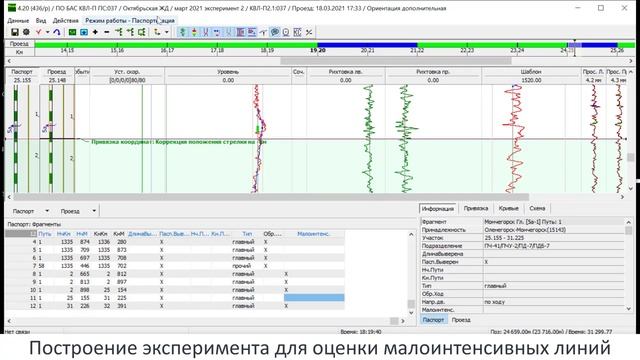Open settings via the gear icon
Viewport: 640px width, 360px height.
[26, 32]
